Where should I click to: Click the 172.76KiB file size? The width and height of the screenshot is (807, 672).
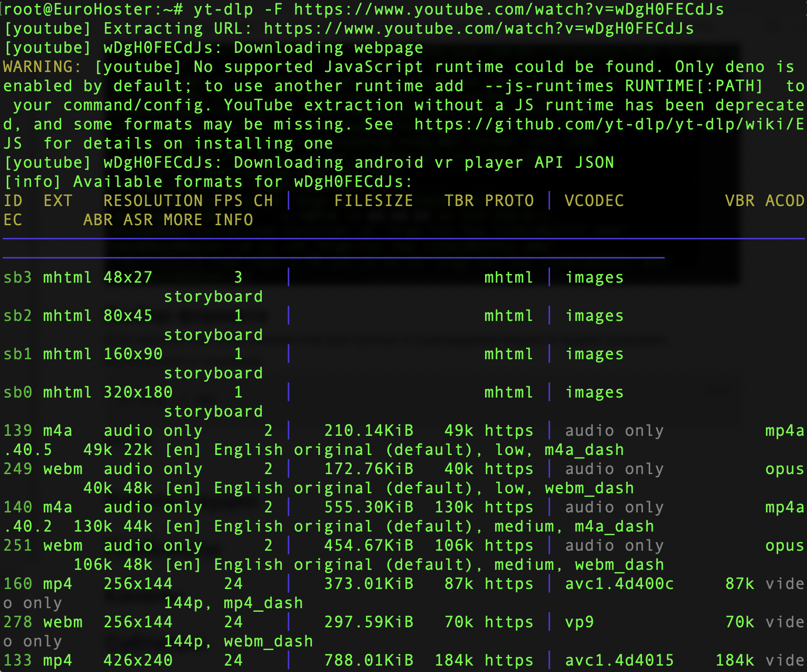point(369,469)
